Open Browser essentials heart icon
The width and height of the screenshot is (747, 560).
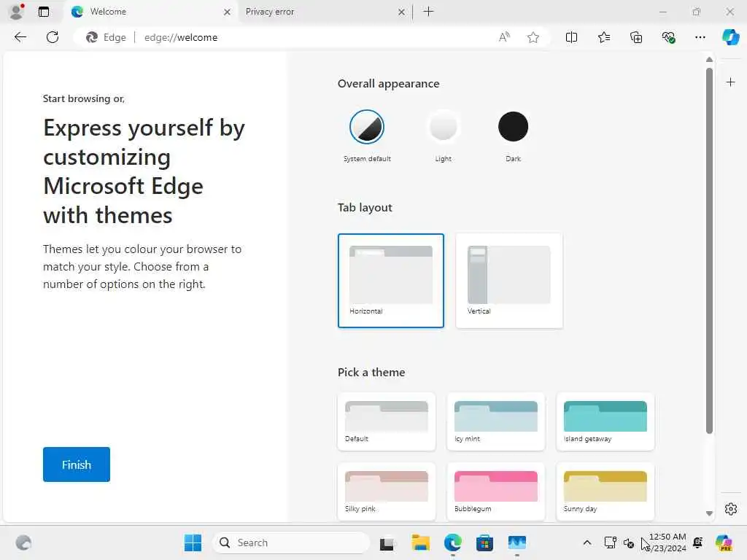(668, 37)
